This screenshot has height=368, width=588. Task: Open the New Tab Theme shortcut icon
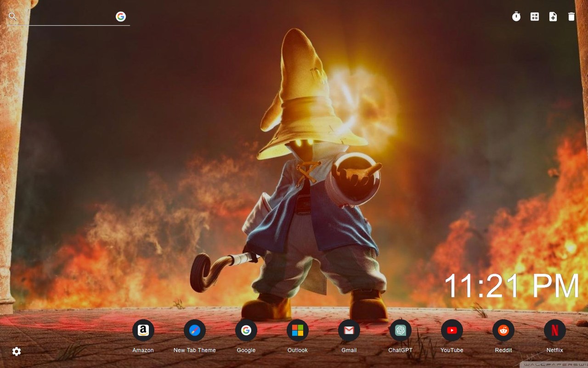click(x=195, y=330)
